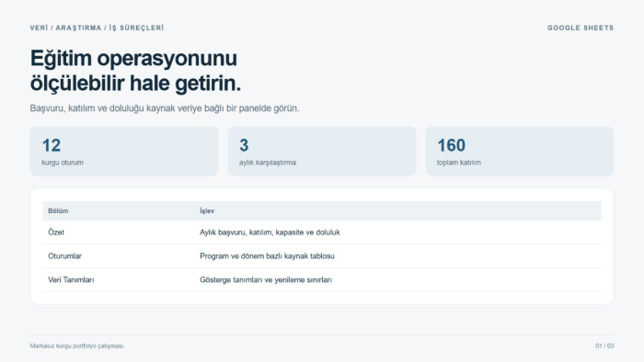Viewport: 644px width, 362px height.
Task: Click the 'Bölüm' column header
Action: tap(58, 210)
